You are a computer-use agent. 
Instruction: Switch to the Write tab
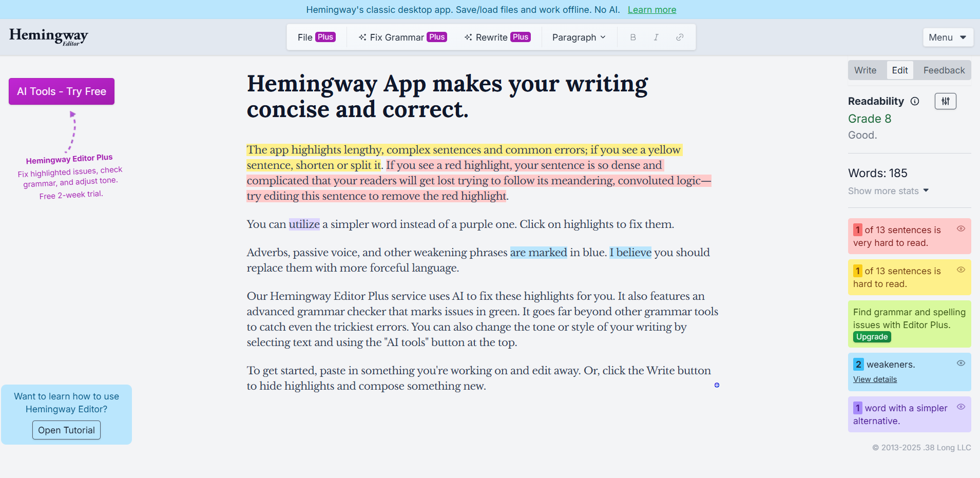coord(866,70)
